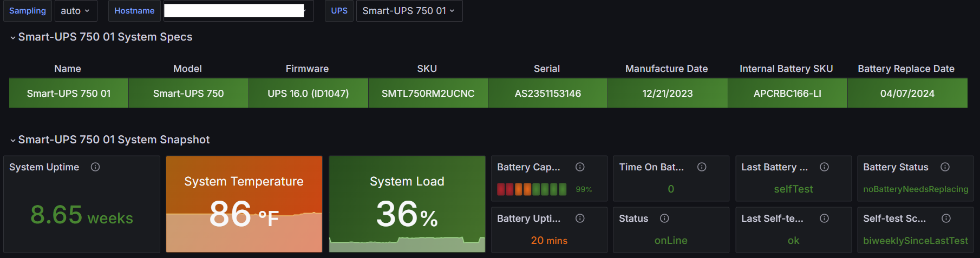
Task: Collapse the System Specs row
Action: click(13, 37)
